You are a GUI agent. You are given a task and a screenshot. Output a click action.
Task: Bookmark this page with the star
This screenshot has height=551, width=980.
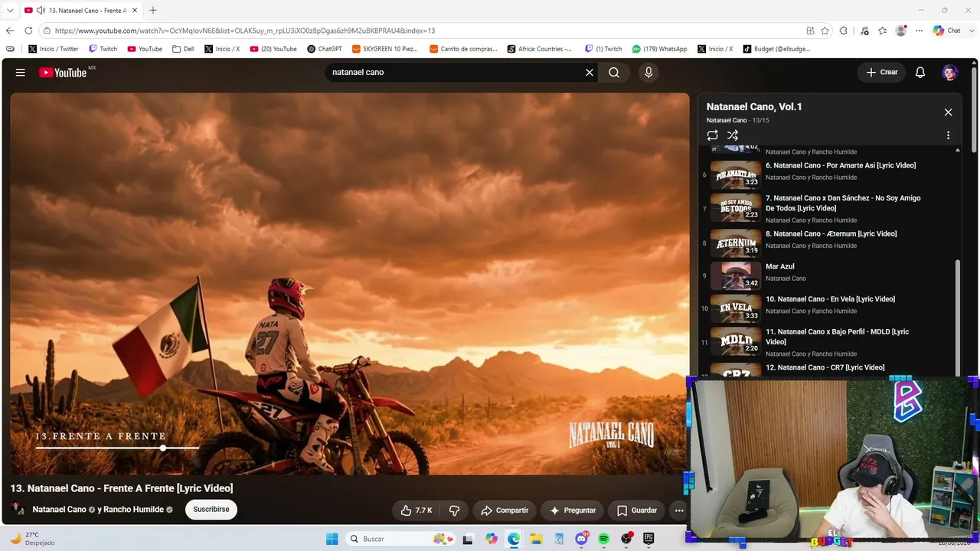825,31
